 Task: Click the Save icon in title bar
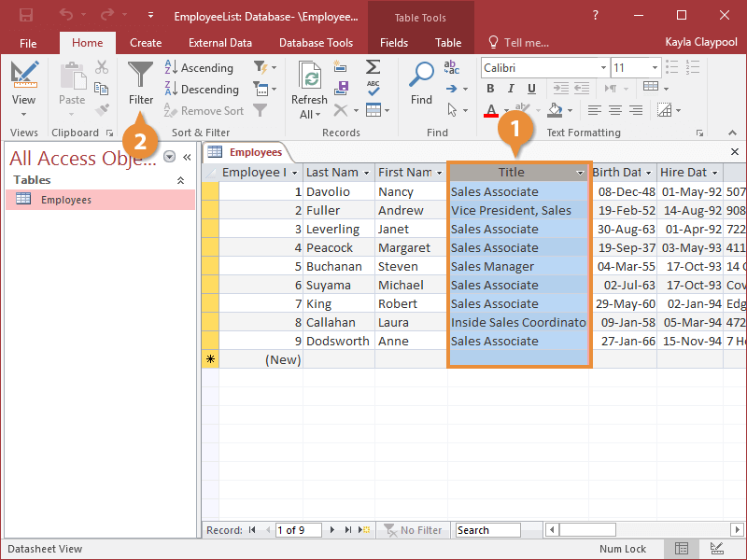pos(26,16)
